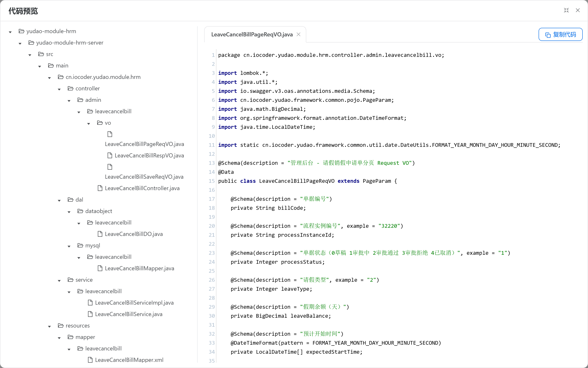Collapse the main folder arrow
The image size is (588, 368).
click(40, 66)
